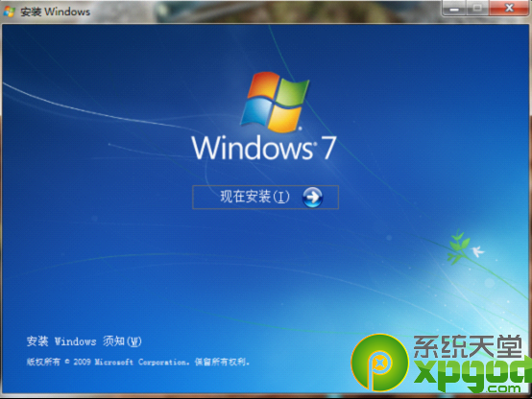Minimize the 安装 Windows window
Viewport: 532px width, 399px height.
click(x=454, y=8)
